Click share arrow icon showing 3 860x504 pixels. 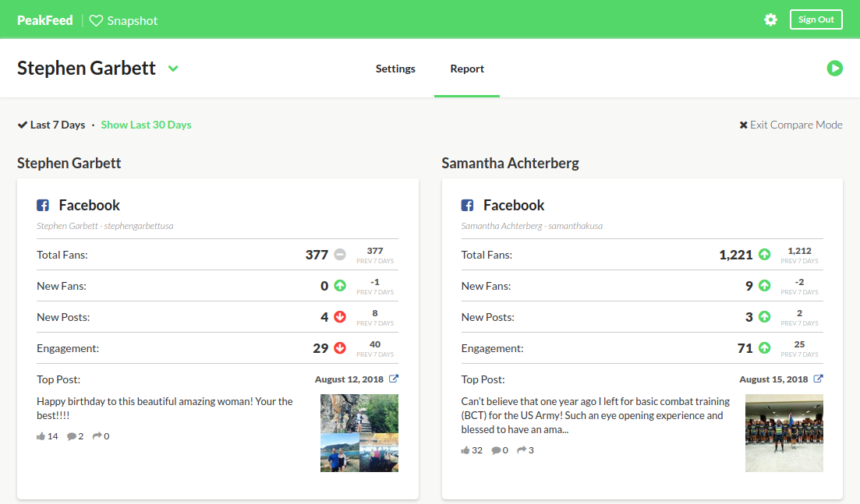tap(522, 450)
